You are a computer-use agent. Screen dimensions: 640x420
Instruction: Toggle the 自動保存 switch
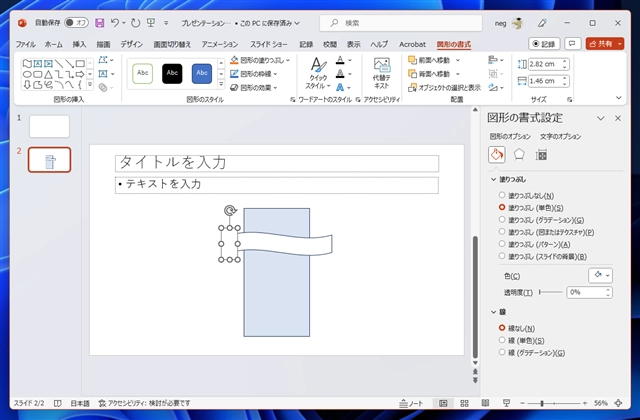(x=76, y=23)
